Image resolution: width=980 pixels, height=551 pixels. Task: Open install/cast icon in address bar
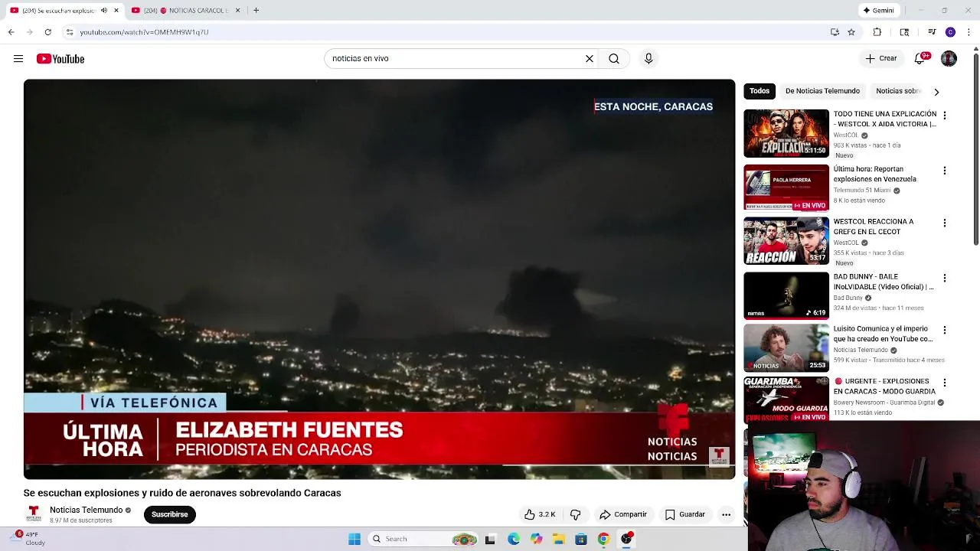[x=835, y=32]
